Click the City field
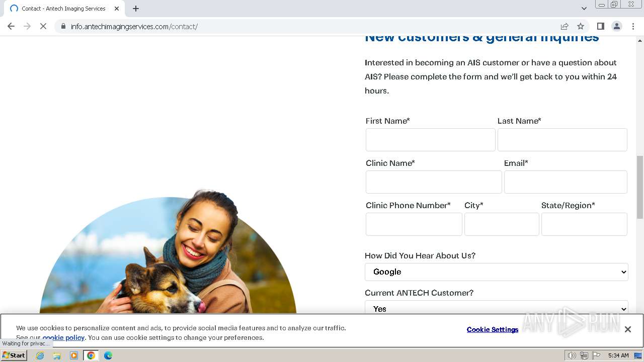644x362 pixels. pos(502,224)
